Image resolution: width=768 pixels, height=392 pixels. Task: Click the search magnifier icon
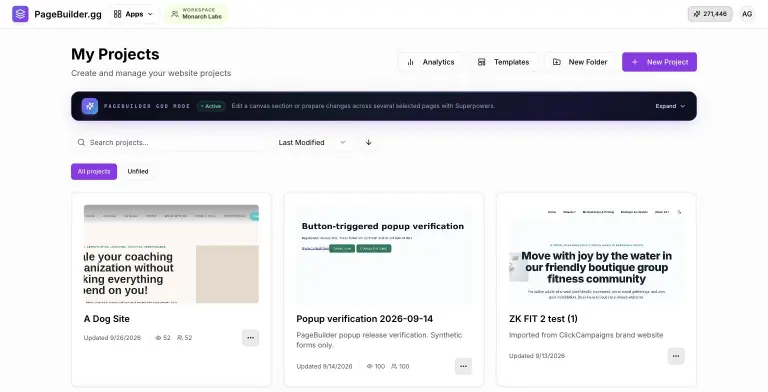click(x=81, y=142)
